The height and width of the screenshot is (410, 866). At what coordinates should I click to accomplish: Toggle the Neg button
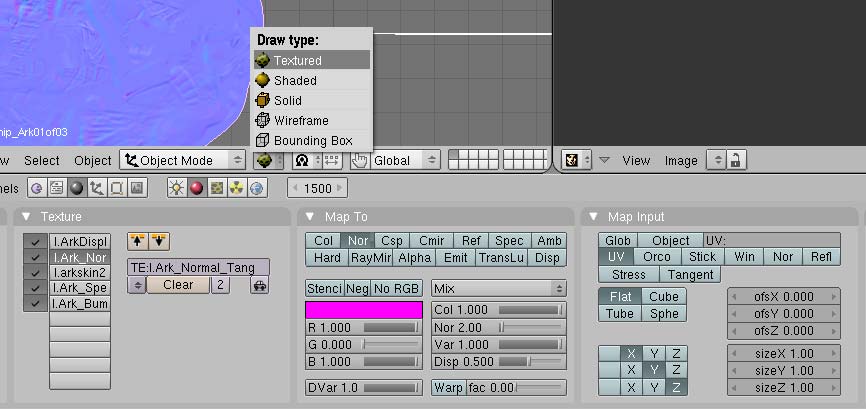[357, 288]
